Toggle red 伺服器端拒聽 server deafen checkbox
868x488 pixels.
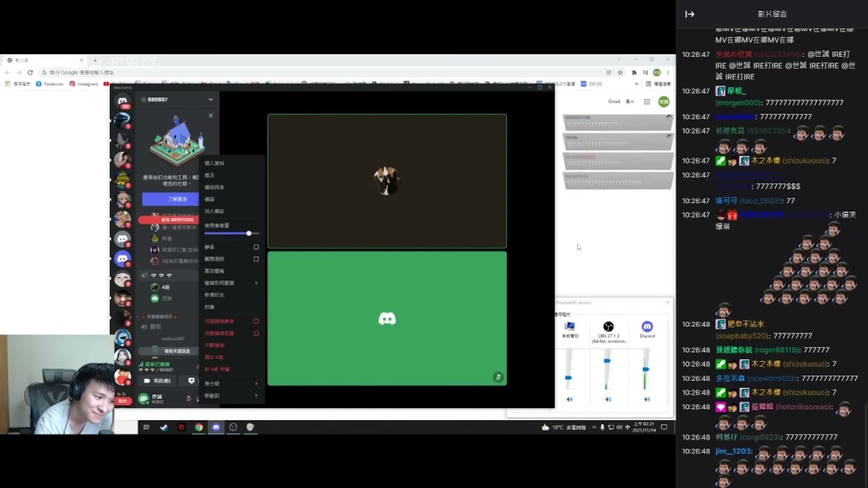pyautogui.click(x=256, y=333)
